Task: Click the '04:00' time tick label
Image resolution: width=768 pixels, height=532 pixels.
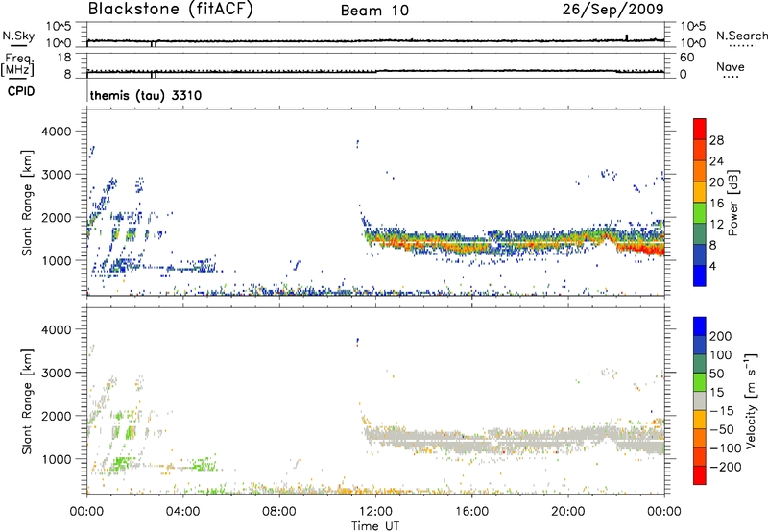Action: (182, 512)
